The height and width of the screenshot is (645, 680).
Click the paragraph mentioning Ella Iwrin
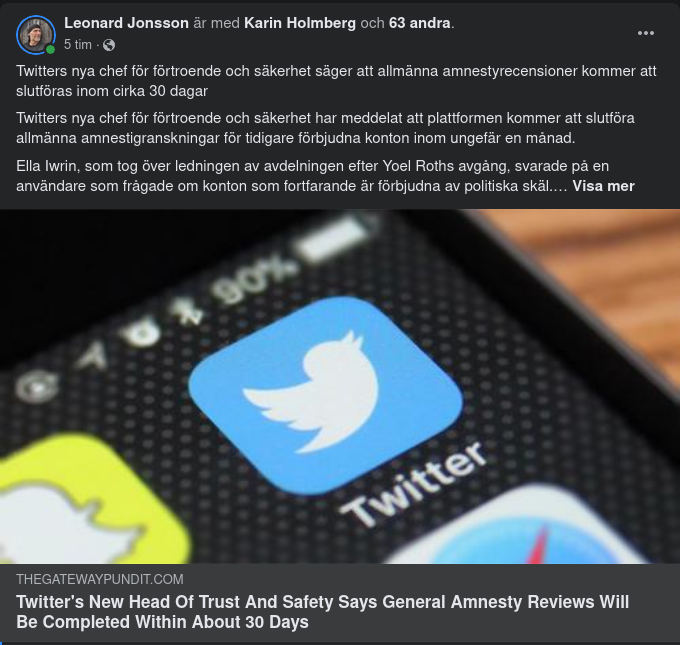tap(325, 176)
